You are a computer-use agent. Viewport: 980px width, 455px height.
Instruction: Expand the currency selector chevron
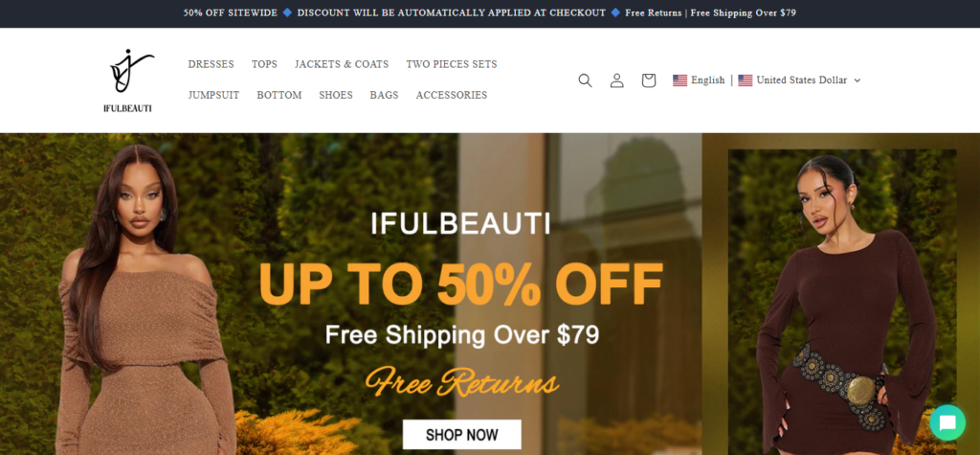click(x=857, y=80)
